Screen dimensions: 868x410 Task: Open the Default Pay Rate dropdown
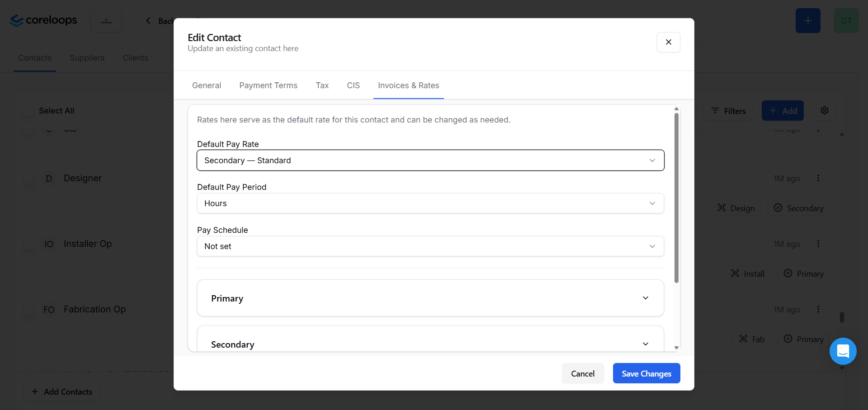[x=430, y=160]
